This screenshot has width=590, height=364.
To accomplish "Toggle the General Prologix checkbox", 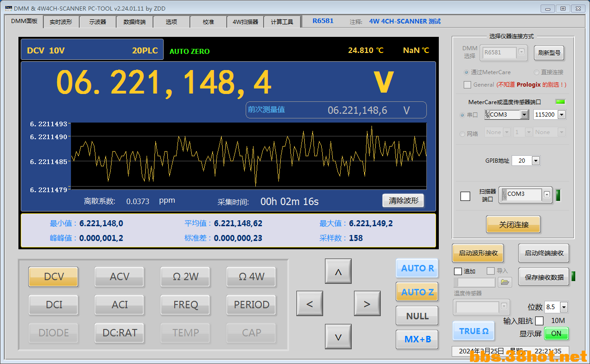I will [467, 85].
